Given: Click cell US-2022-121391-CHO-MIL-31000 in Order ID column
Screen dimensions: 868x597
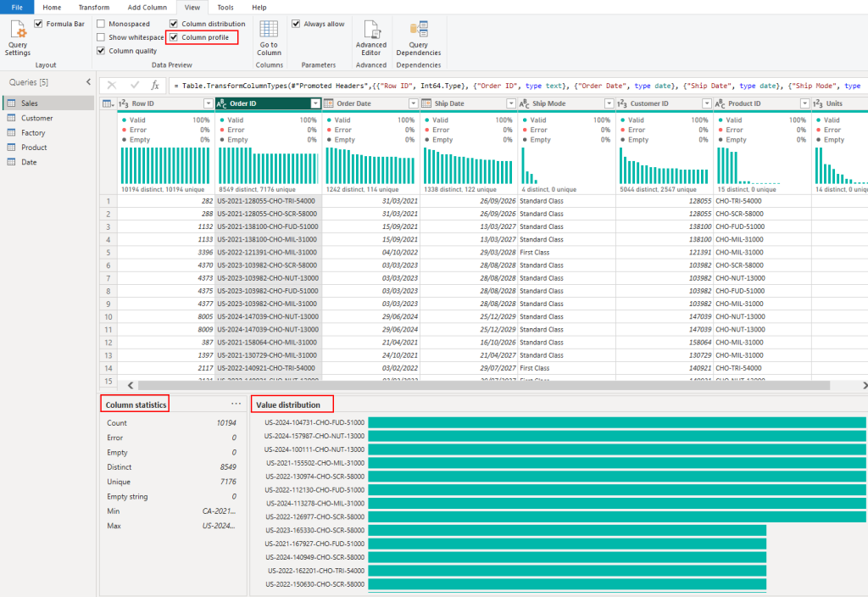Looking at the screenshot, I should pos(267,253).
